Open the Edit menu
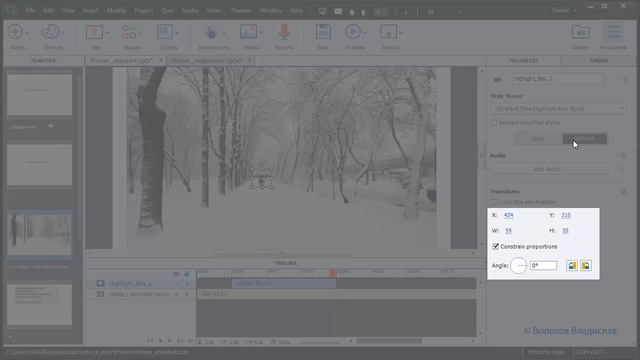640x360 pixels. tap(49, 11)
